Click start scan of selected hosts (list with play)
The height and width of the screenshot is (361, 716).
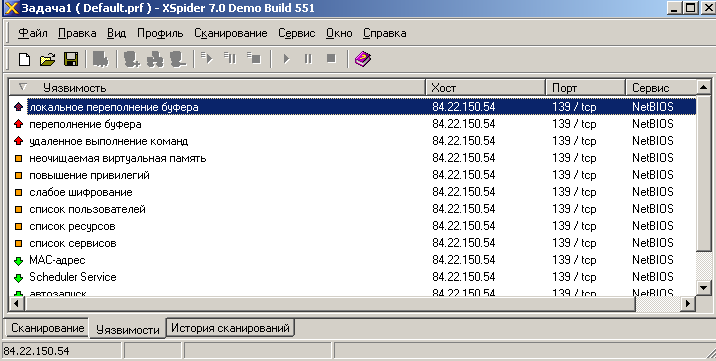(207, 58)
